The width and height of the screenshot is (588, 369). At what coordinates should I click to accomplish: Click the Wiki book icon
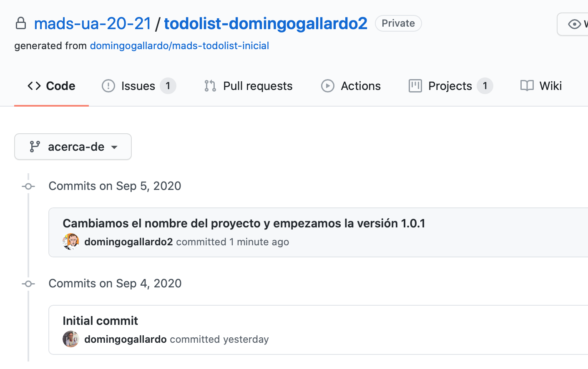pos(527,86)
